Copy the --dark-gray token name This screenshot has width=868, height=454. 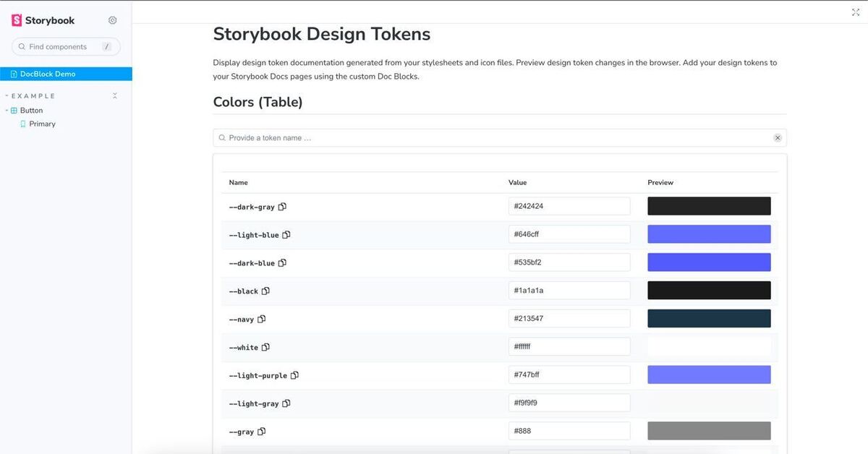pos(282,207)
